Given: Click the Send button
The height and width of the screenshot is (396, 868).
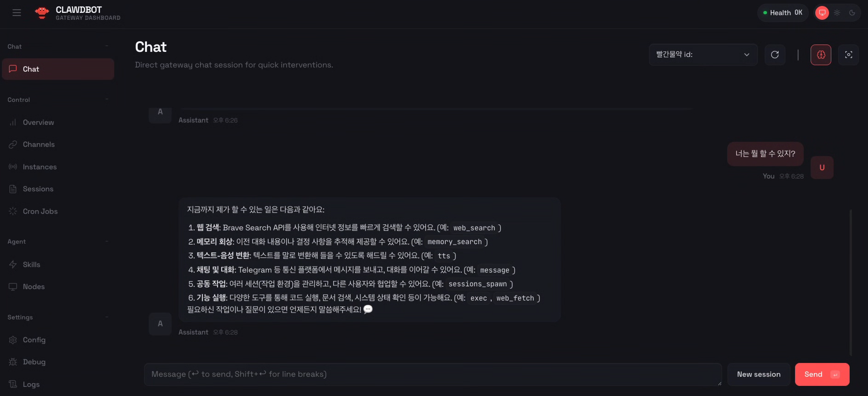Looking at the screenshot, I should [821, 374].
